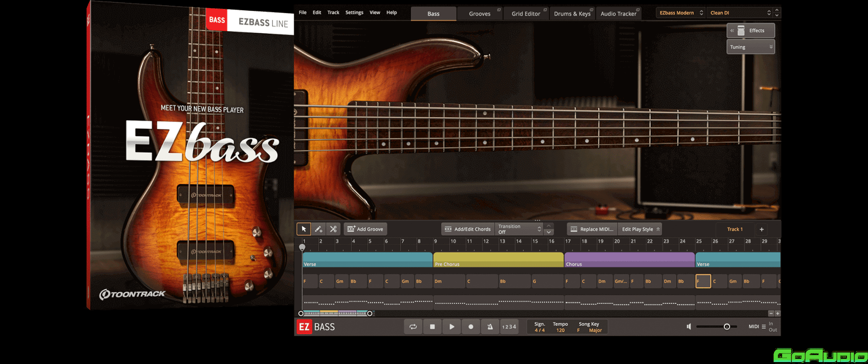Screen dimensions: 868x364
Task: Switch to the Audio Tracker tab
Action: (x=618, y=13)
